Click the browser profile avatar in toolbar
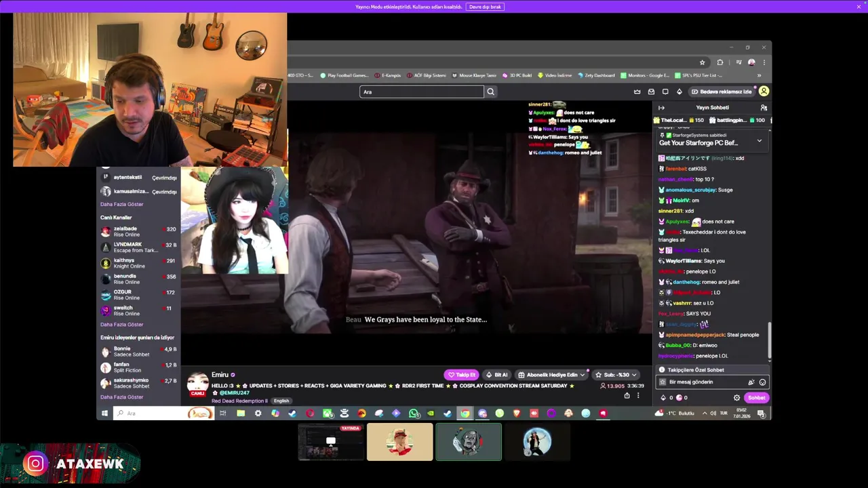This screenshot has height=488, width=868. tap(751, 62)
